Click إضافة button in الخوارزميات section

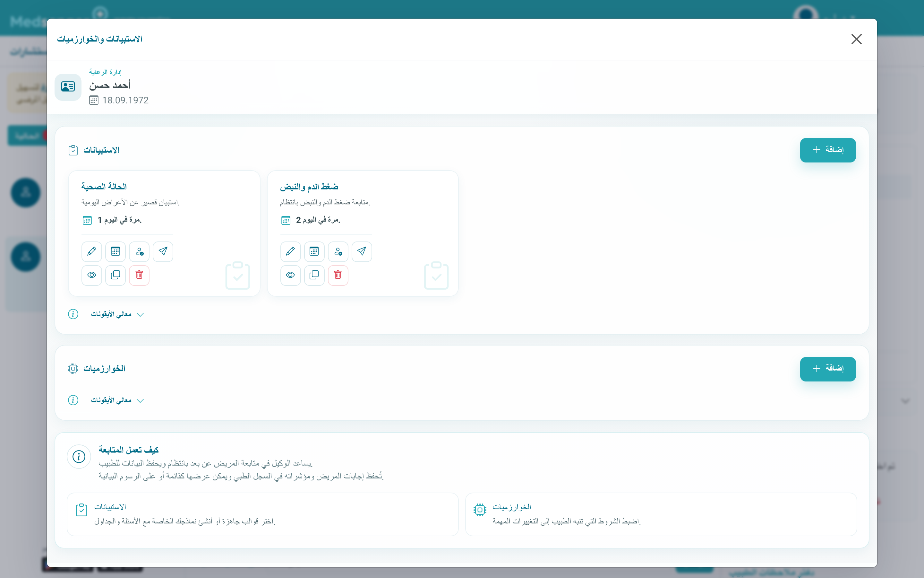[828, 369]
